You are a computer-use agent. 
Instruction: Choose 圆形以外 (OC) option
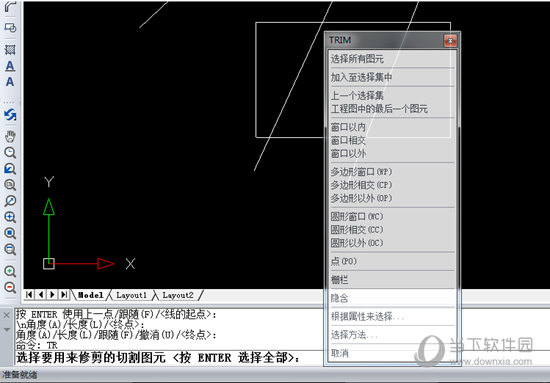[x=392, y=243]
